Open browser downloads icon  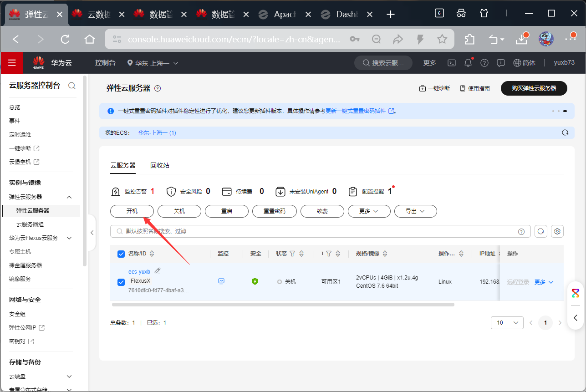521,40
